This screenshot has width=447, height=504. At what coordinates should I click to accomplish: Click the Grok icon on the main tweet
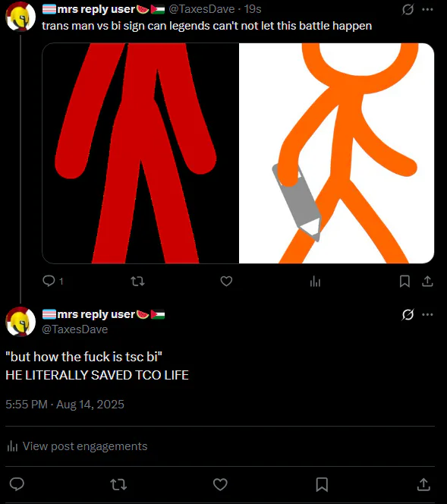(x=408, y=314)
